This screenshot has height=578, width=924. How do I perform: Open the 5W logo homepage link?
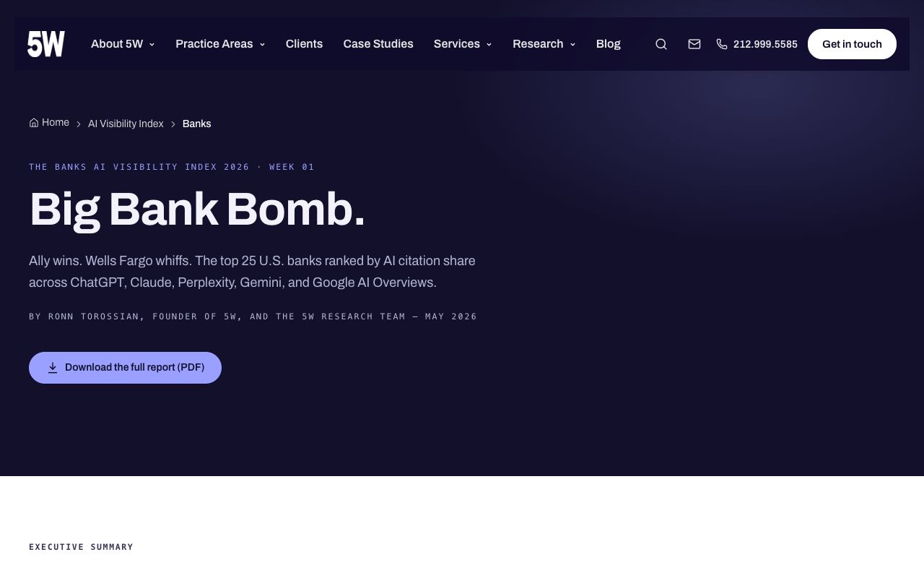tap(46, 44)
